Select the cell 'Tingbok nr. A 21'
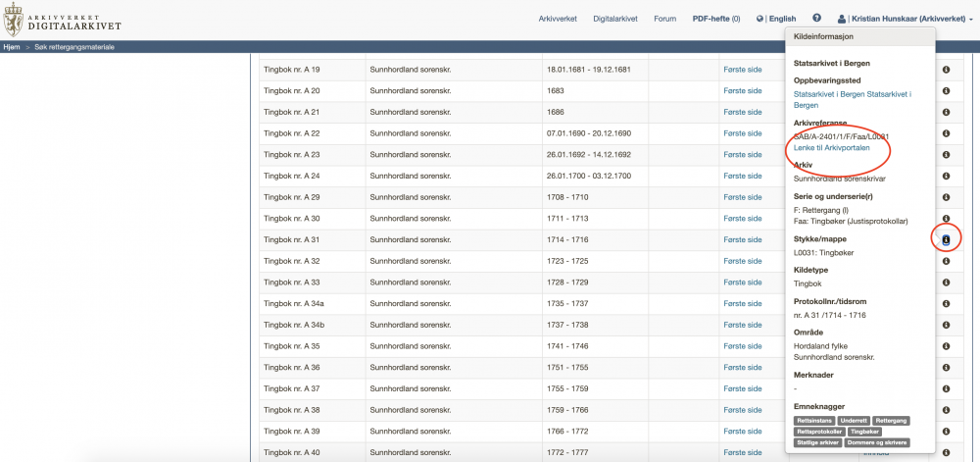The height and width of the screenshot is (462, 980). (x=313, y=112)
